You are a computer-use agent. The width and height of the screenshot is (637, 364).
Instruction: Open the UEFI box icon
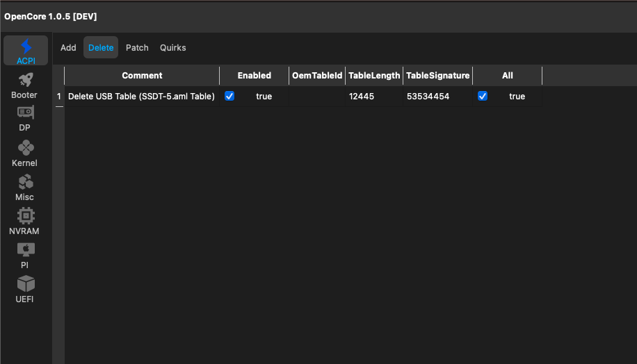(x=25, y=284)
